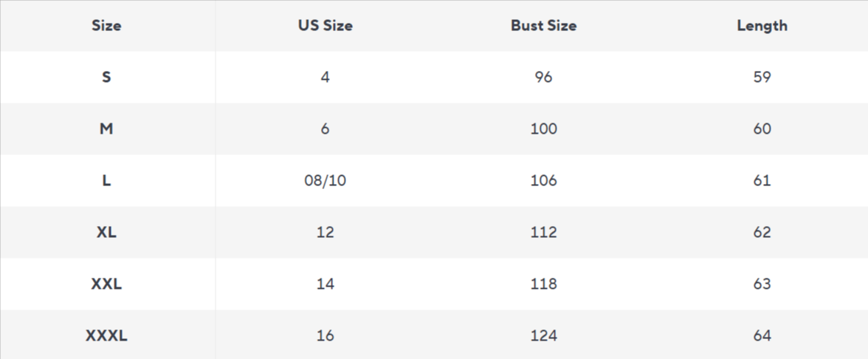Image resolution: width=868 pixels, height=359 pixels.
Task: Click the bust size value 100
Action: [x=543, y=129]
